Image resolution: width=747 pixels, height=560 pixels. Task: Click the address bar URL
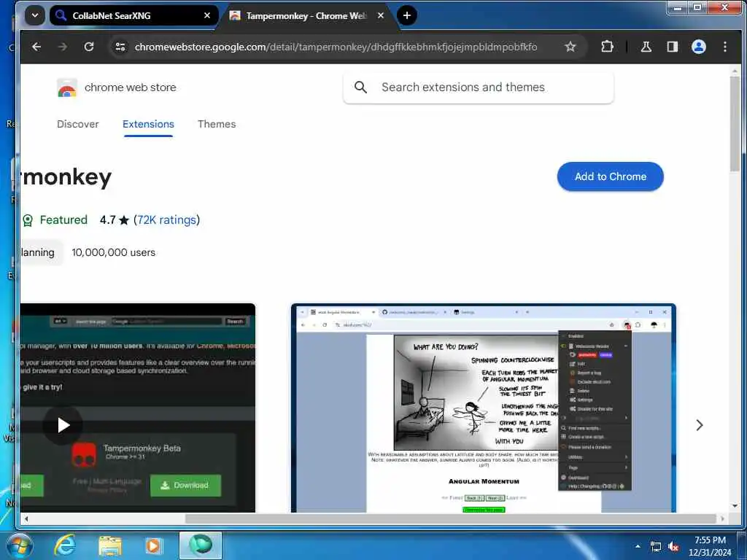[x=336, y=47]
